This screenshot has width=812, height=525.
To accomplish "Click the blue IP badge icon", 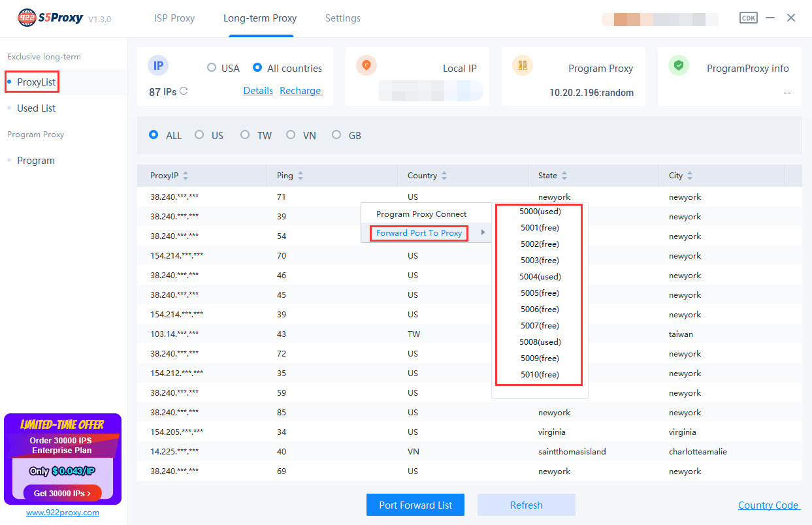I will click(158, 65).
